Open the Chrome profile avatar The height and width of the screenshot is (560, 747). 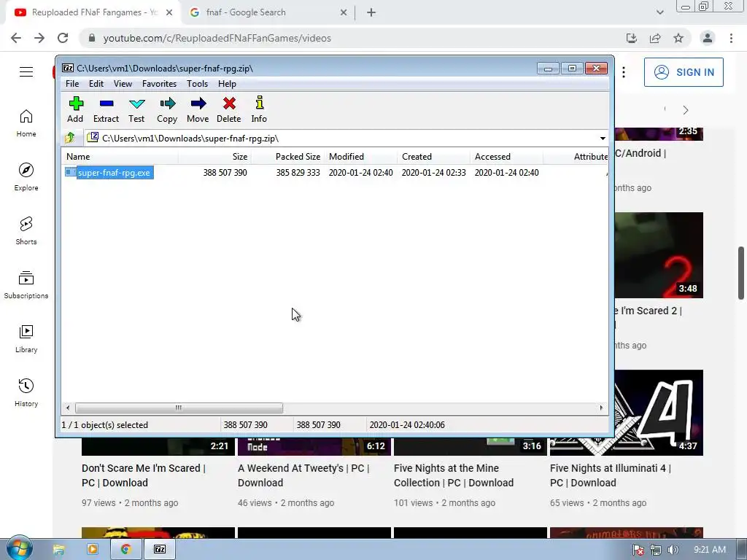pyautogui.click(x=708, y=38)
